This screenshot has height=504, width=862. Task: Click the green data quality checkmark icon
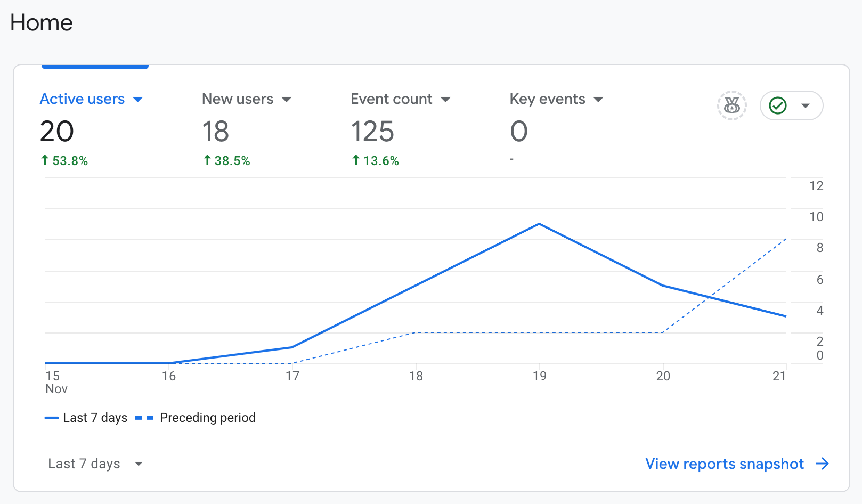click(778, 105)
